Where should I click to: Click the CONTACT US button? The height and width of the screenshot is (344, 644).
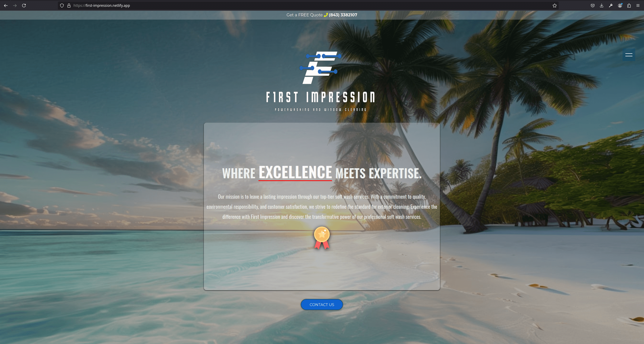pyautogui.click(x=322, y=305)
